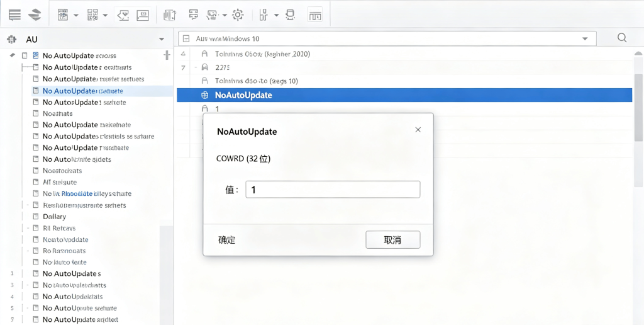Screen dimensions: 644x325
Task: Click the boxed column-view toolbar icon
Action: (315, 15)
